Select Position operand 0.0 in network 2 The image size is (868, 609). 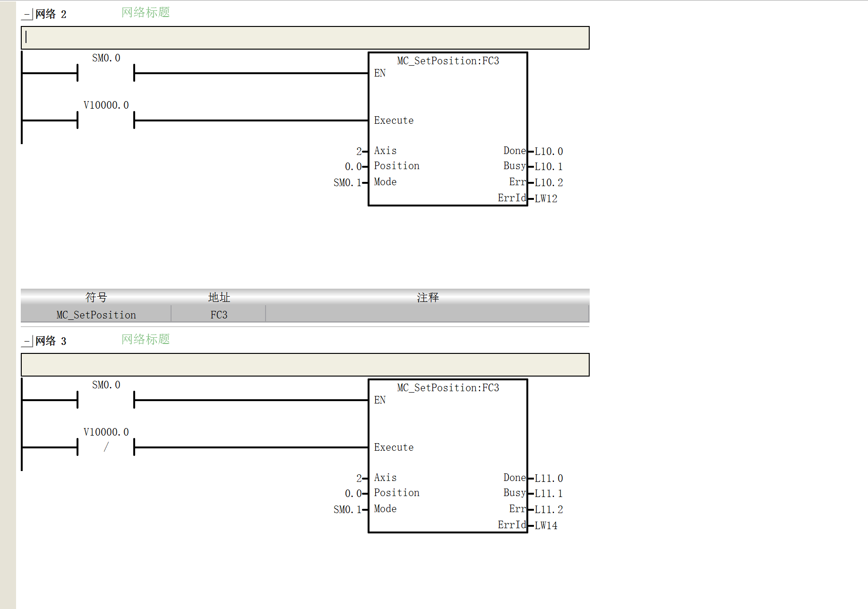353,167
